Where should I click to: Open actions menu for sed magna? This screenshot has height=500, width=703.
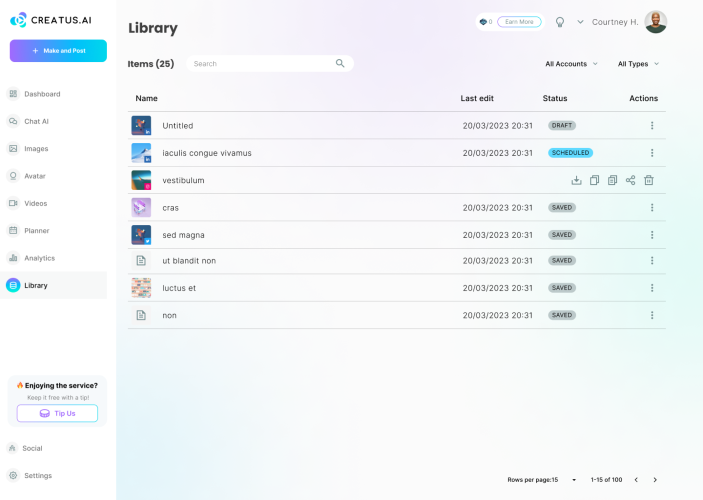pos(652,235)
